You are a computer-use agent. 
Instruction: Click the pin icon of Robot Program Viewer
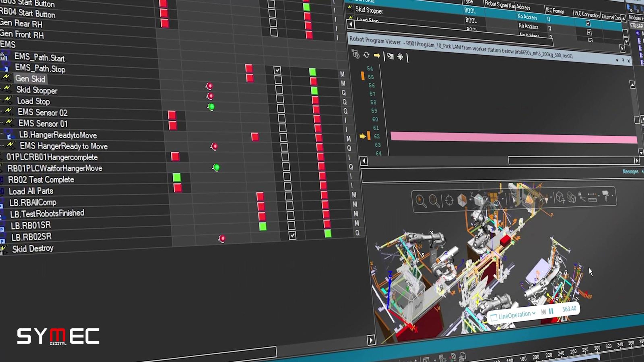623,61
